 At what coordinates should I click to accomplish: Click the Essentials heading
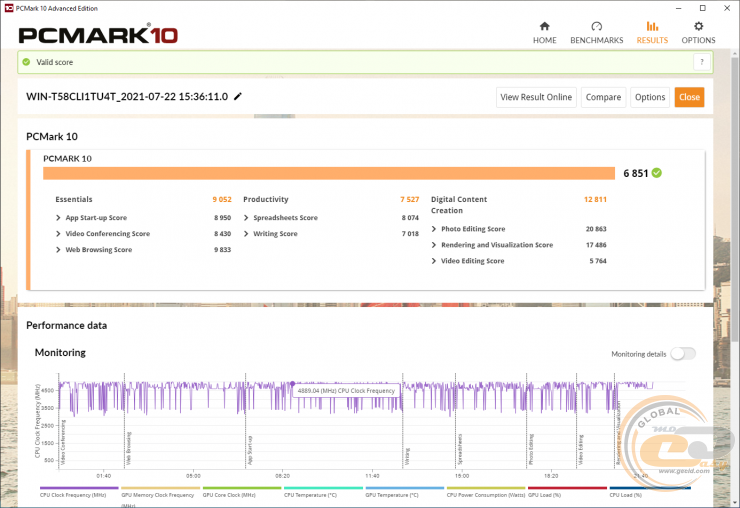point(74,199)
